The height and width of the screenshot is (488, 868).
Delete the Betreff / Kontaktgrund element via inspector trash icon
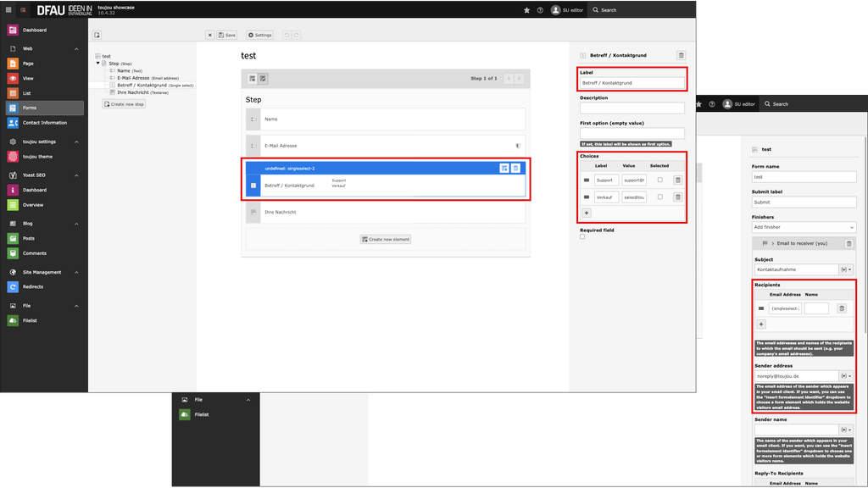coord(681,55)
